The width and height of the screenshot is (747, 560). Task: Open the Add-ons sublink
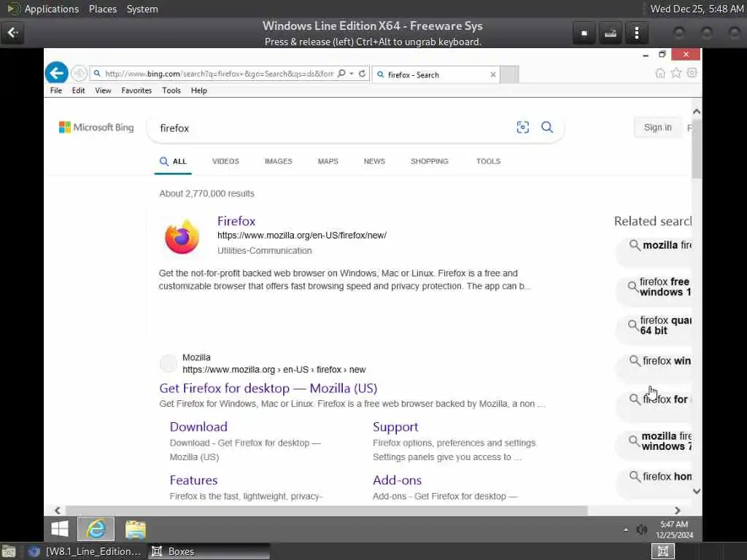[398, 480]
